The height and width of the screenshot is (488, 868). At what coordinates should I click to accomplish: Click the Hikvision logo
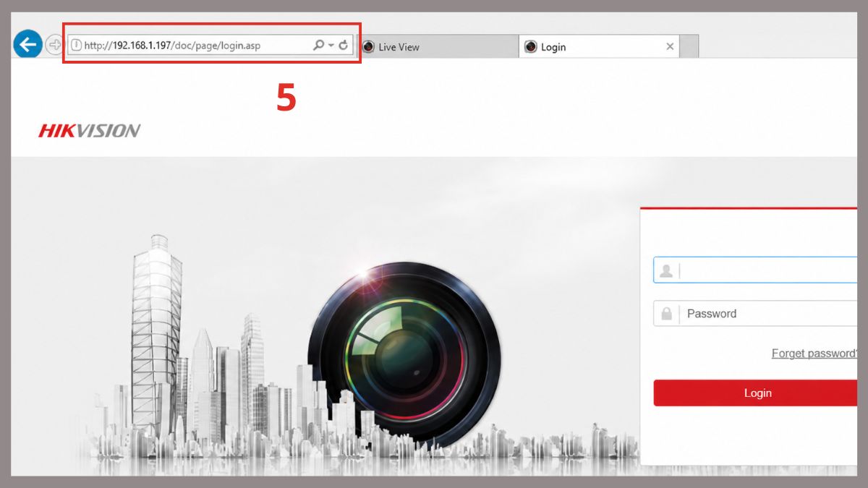click(89, 131)
